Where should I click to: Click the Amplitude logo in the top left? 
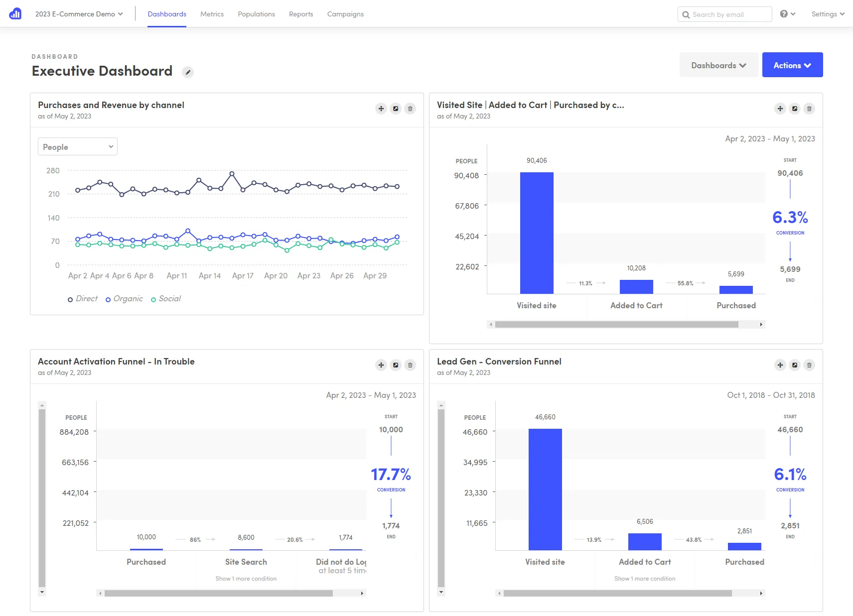15,13
